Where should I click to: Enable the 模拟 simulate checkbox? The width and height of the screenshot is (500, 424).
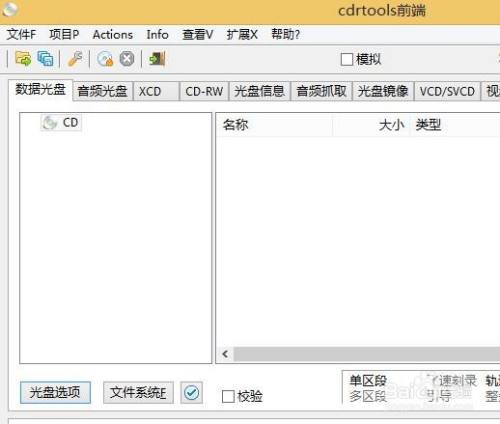[347, 60]
